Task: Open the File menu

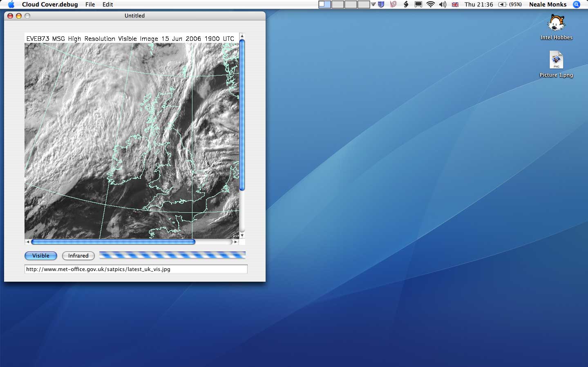Action: pyautogui.click(x=90, y=4)
